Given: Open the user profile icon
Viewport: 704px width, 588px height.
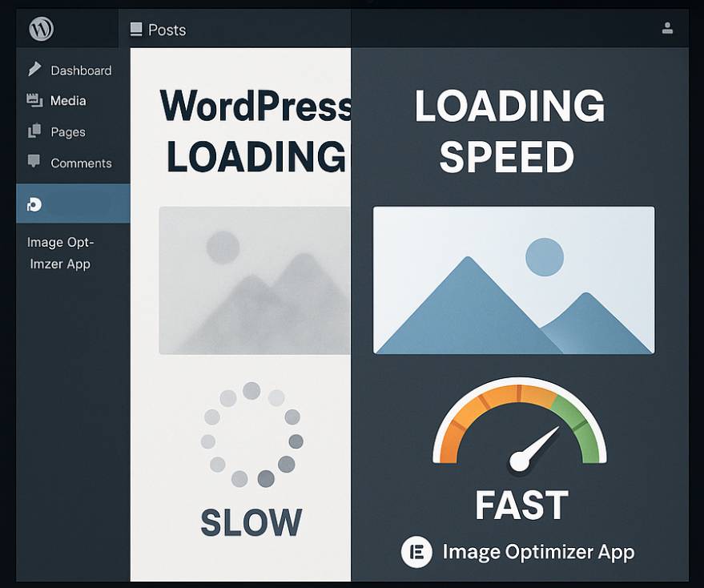Looking at the screenshot, I should click(667, 28).
